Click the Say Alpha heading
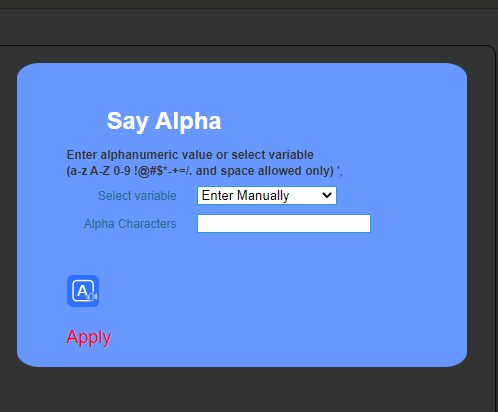 [x=164, y=121]
